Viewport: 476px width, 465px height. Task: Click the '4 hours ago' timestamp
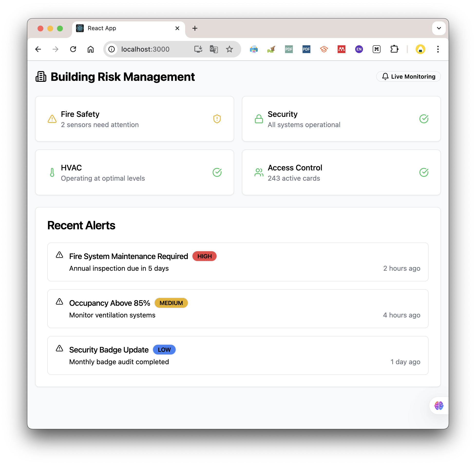[401, 315]
